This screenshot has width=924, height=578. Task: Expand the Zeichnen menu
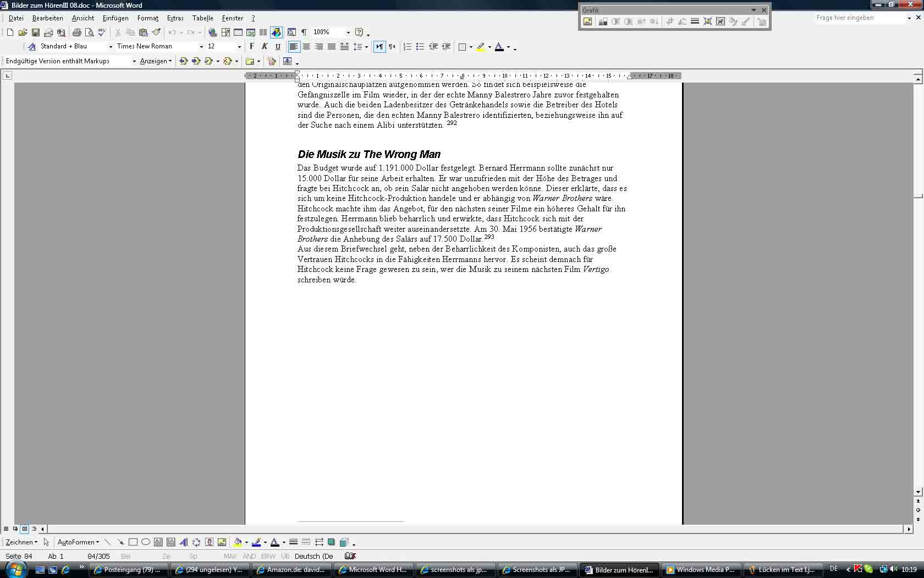tap(21, 542)
